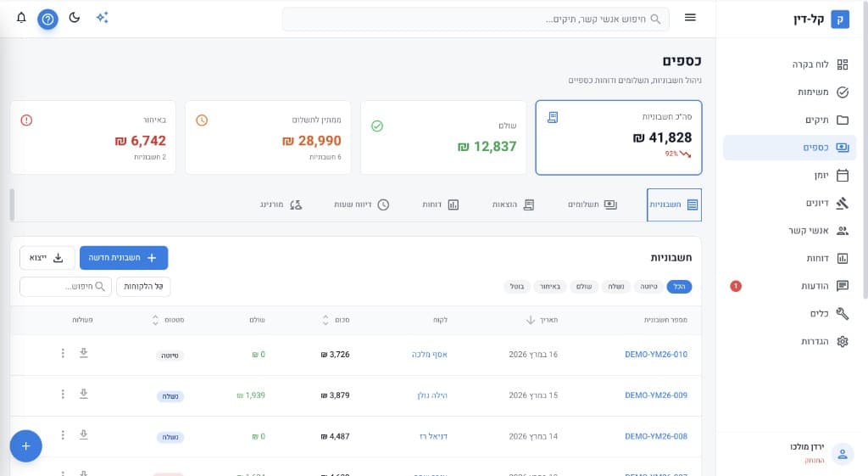Toggle dark mode with the moon icon
Viewport: 868px width, 476px height.
tap(75, 18)
